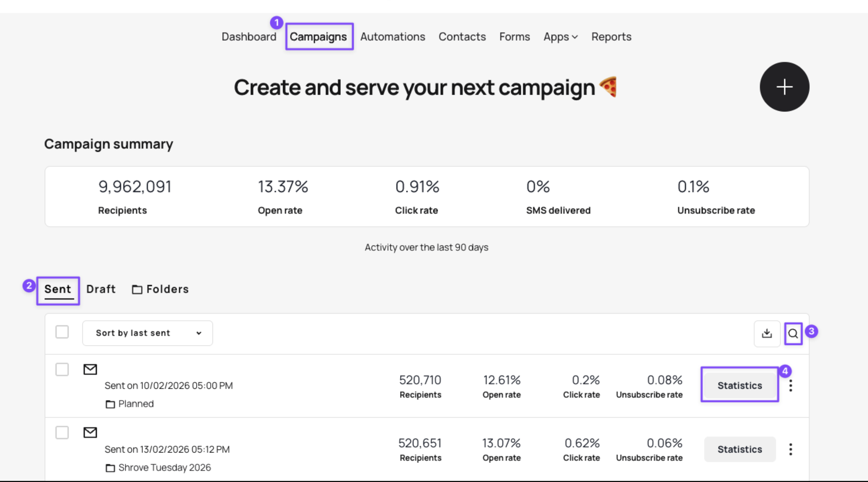Click the folder icon beside Planned
This screenshot has height=482, width=868.
point(110,404)
